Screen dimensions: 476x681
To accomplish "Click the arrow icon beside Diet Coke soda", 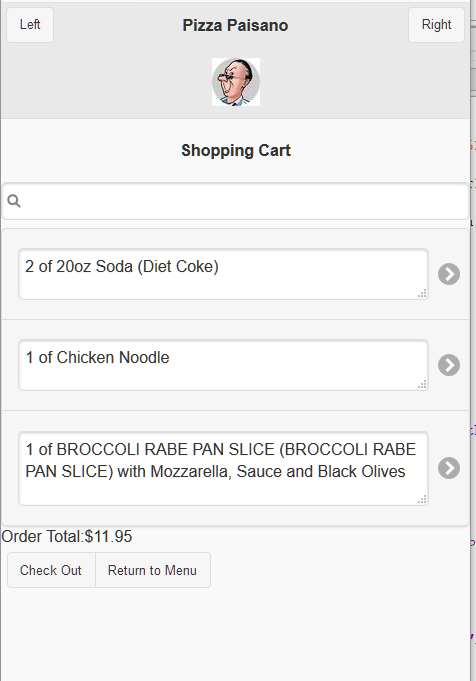I will pos(449,274).
